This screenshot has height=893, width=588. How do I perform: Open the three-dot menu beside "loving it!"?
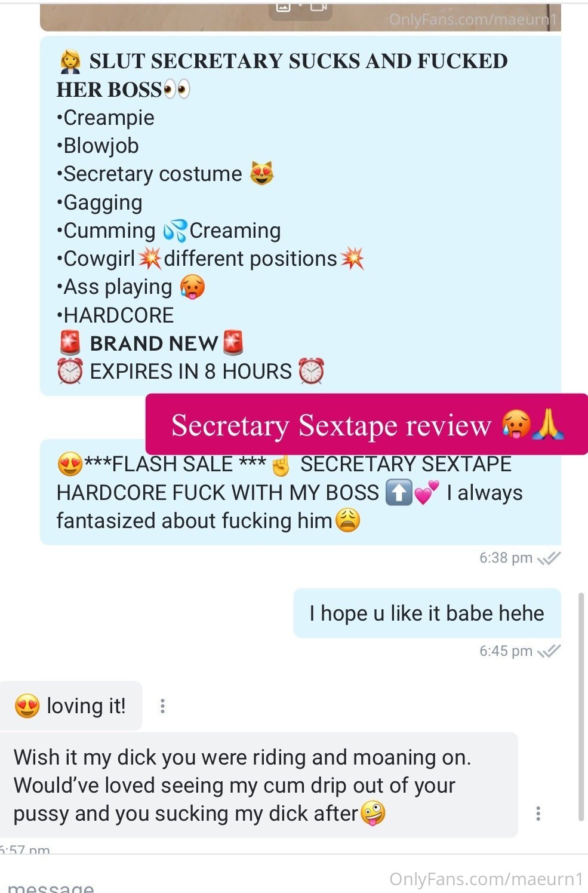pyautogui.click(x=162, y=706)
